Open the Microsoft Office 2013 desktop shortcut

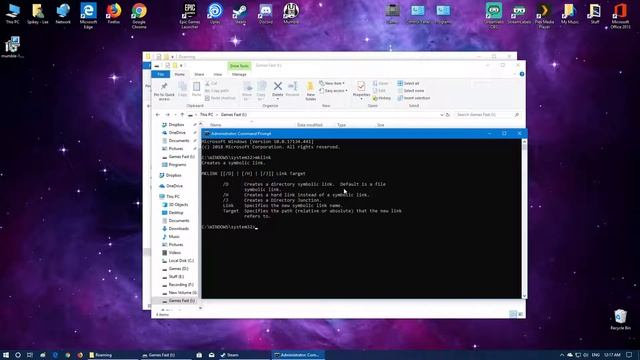620,16
